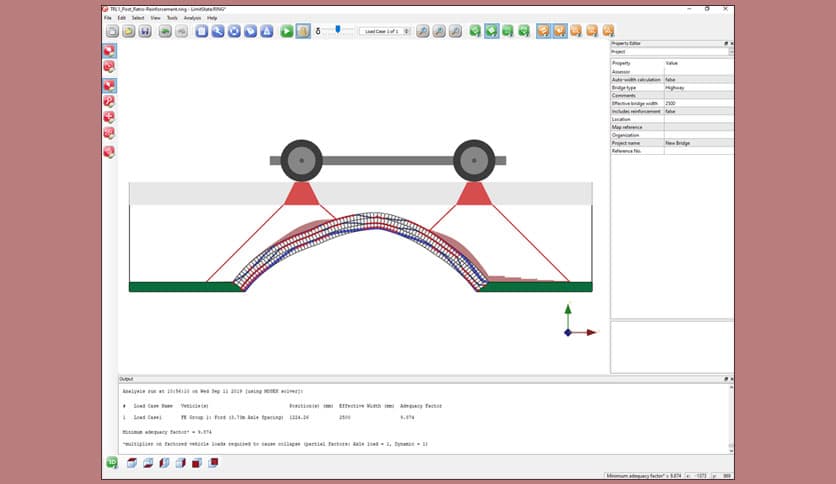Click the green Undo arrow icon

(x=165, y=31)
